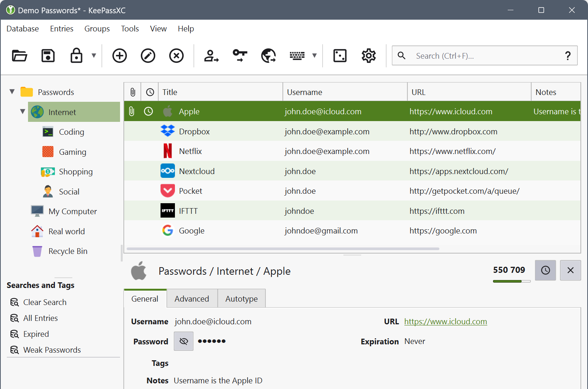Toggle the TOTP clock button beside 550 709
This screenshot has width=588, height=389.
point(546,270)
